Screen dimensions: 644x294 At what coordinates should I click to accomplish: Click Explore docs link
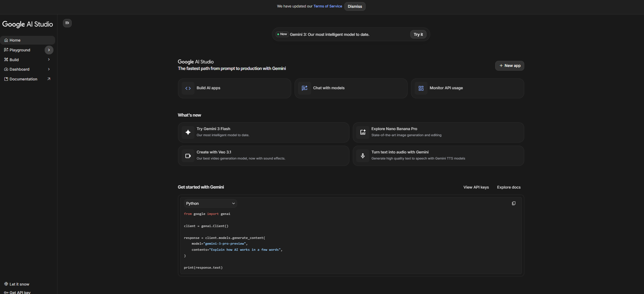click(x=509, y=187)
